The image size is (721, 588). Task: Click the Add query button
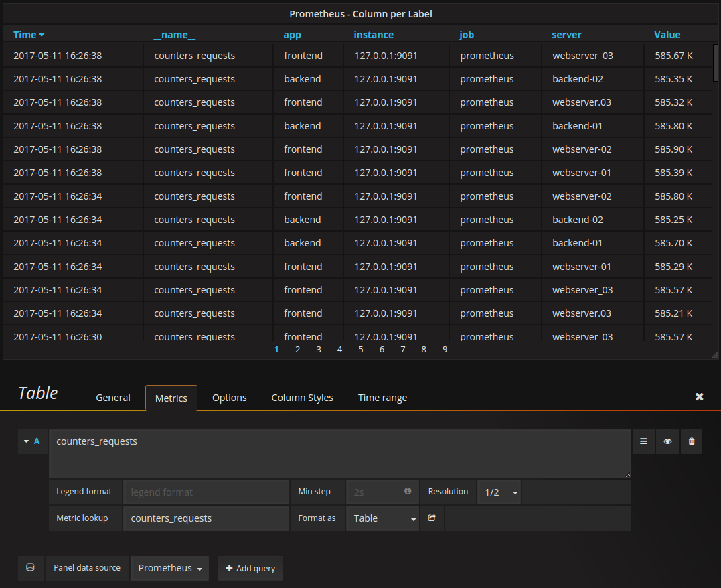(250, 568)
